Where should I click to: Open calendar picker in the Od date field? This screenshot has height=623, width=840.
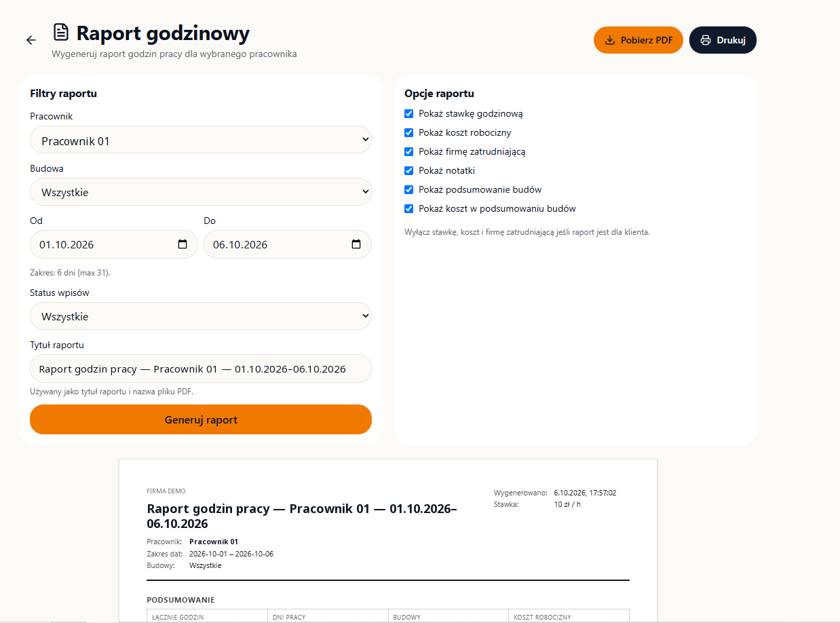coord(182,244)
